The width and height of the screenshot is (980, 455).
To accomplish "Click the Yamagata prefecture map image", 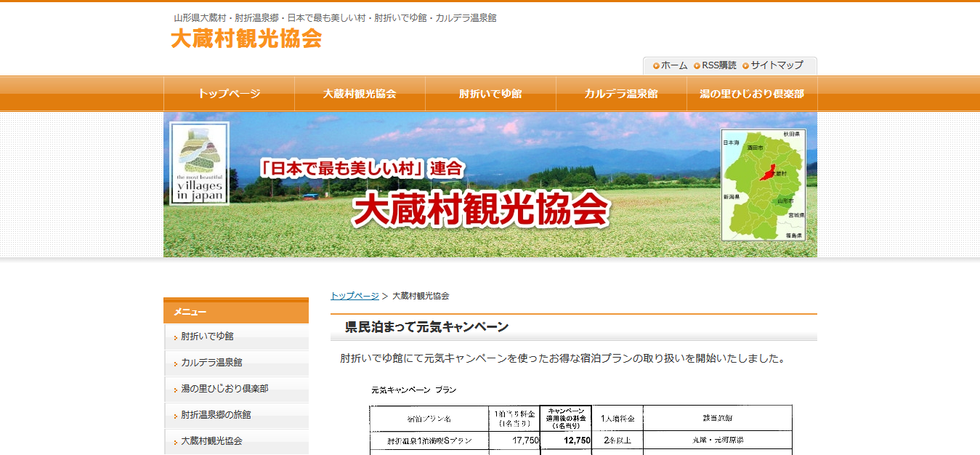I will tap(764, 185).
